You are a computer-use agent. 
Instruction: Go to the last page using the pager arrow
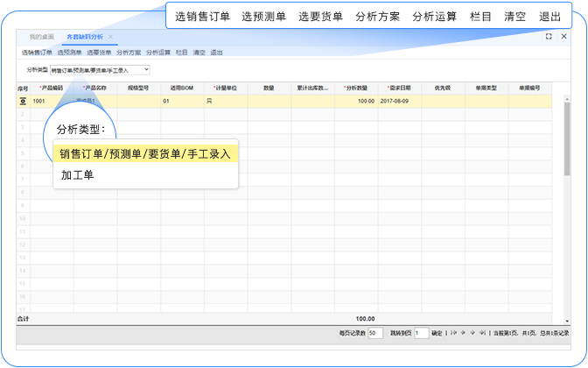[x=483, y=333]
